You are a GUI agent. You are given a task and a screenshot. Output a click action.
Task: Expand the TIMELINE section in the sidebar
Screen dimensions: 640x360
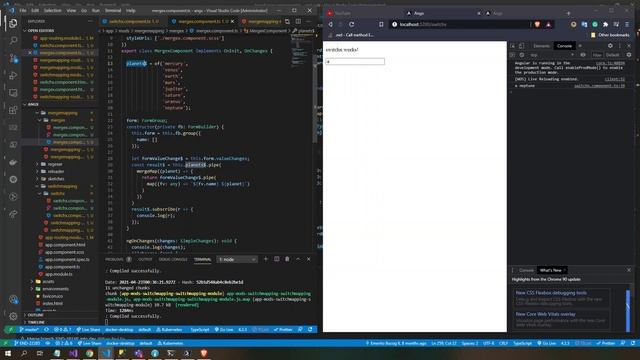pyautogui.click(x=36, y=322)
